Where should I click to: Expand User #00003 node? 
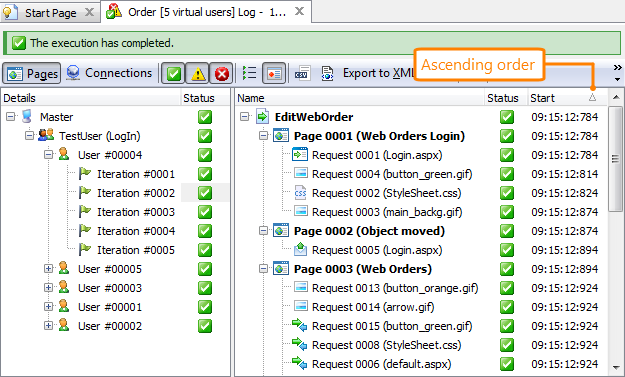pos(48,287)
